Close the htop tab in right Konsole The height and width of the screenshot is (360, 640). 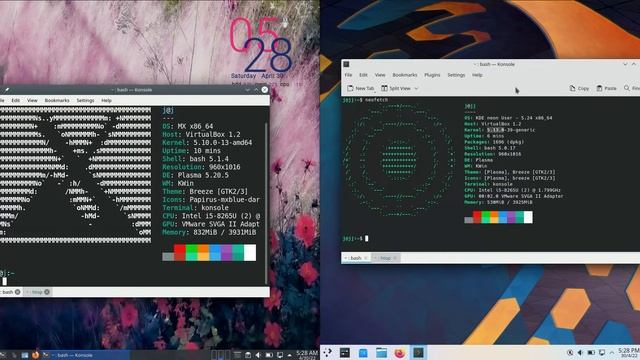395,258
